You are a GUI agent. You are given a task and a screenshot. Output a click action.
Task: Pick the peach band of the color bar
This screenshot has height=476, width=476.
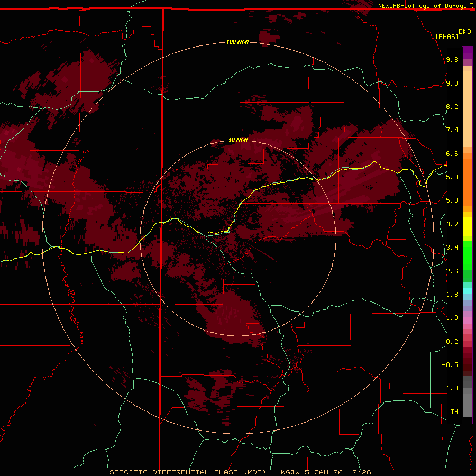467,108
